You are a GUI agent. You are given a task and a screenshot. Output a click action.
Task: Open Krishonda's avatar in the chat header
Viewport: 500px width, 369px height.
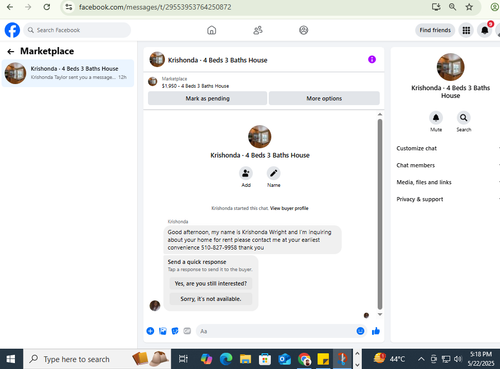(157, 59)
